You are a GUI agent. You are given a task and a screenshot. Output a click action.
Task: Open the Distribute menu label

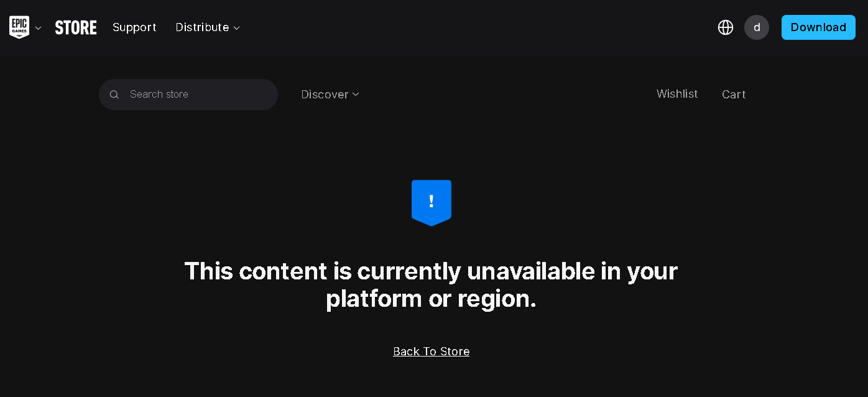coord(202,27)
